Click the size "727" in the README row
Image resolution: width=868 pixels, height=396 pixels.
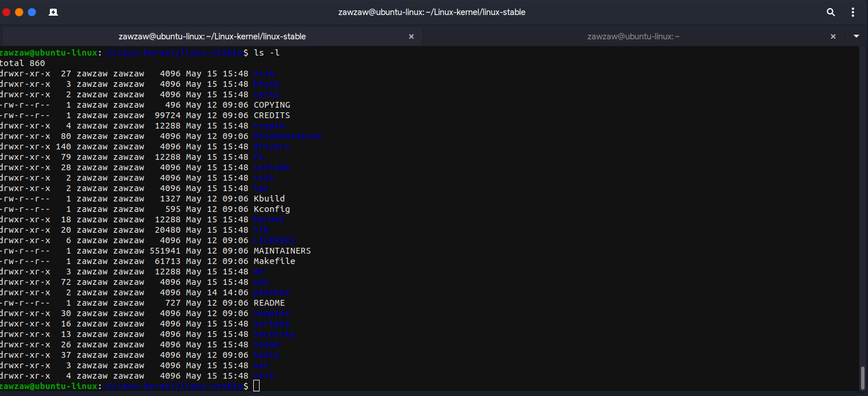[x=173, y=303]
